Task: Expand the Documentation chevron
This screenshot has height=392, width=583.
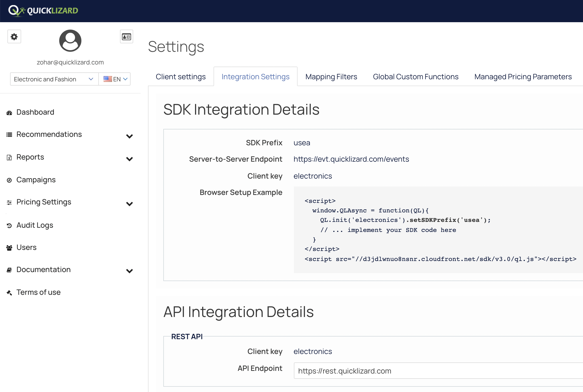Action: [x=129, y=271]
